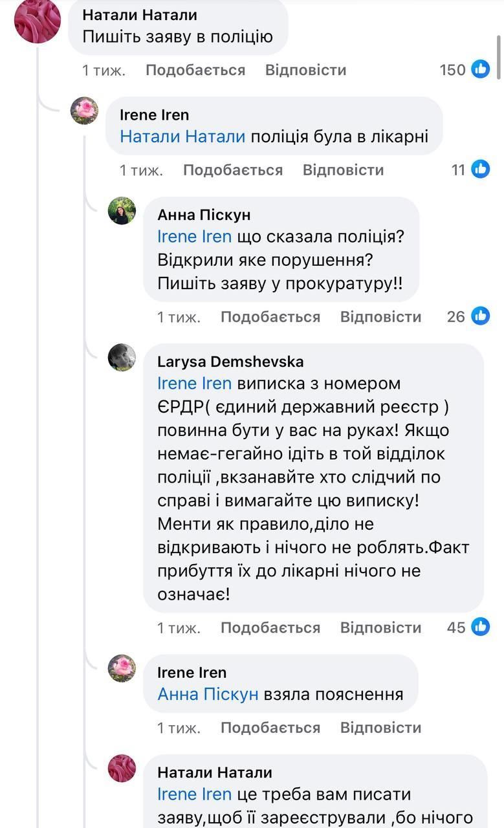This screenshot has width=504, height=828.
Task: Click the like icon with 11 reactions
Action: tap(480, 169)
